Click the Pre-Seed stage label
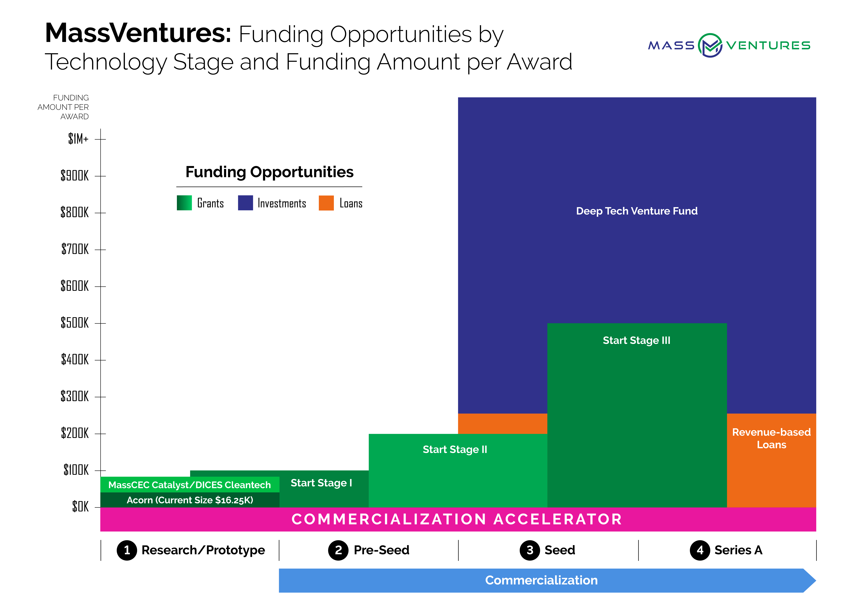Screen dimensions: 868x609 coord(381,550)
